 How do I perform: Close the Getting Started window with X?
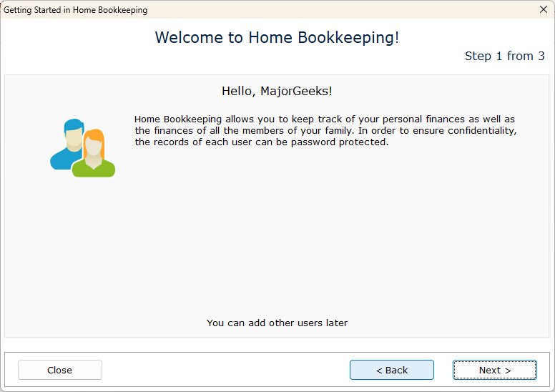[544, 9]
